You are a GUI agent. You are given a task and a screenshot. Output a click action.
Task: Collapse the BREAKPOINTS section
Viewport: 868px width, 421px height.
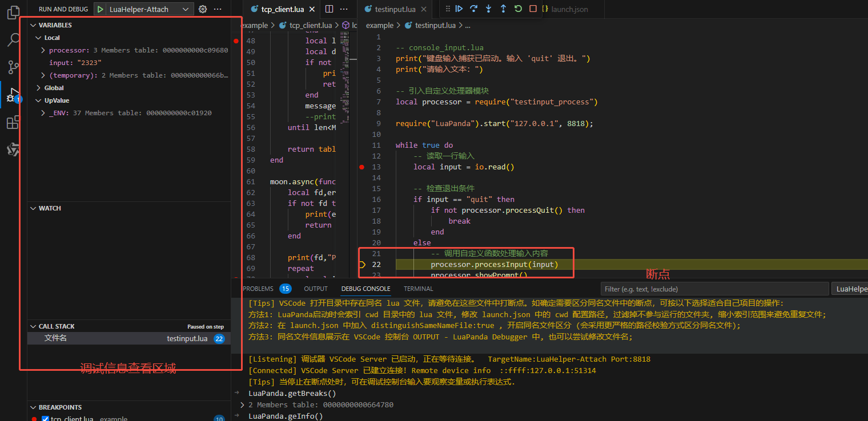(x=33, y=407)
